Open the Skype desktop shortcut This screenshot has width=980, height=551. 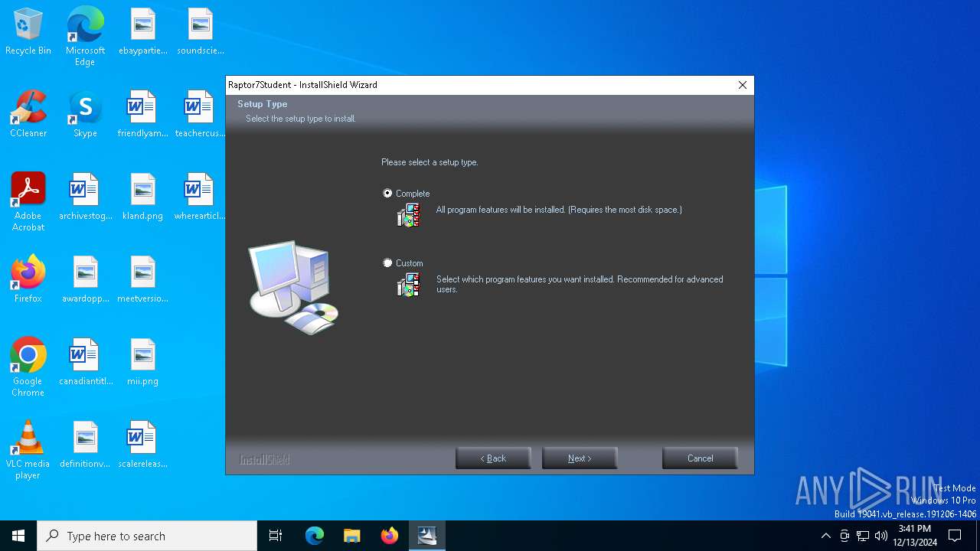coord(85,115)
